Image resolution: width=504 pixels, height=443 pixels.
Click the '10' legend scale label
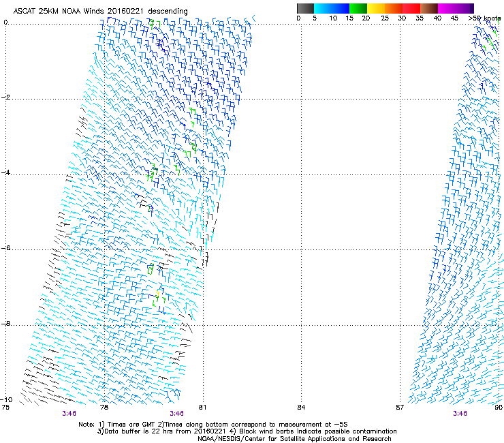[333, 18]
